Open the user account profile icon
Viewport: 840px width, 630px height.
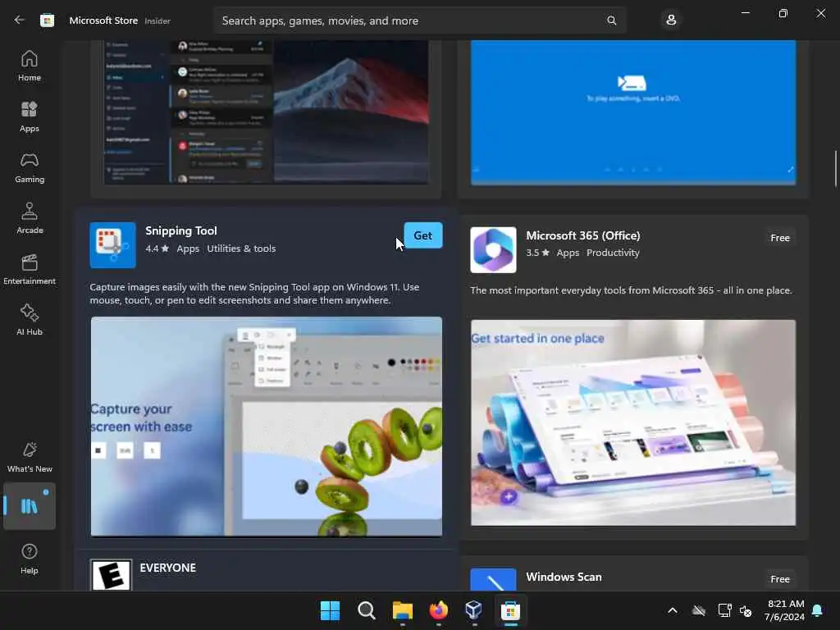[671, 21]
